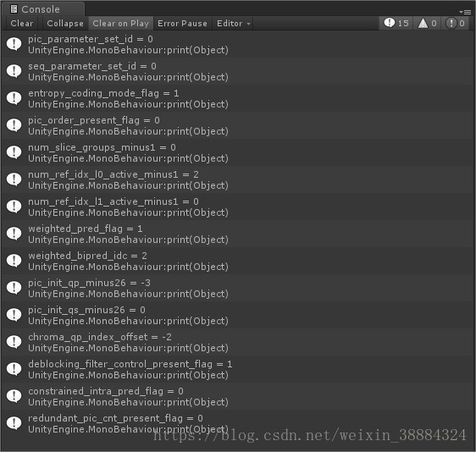The image size is (476, 452).
Task: Toggle info message filter showing 15
Action: tap(396, 23)
